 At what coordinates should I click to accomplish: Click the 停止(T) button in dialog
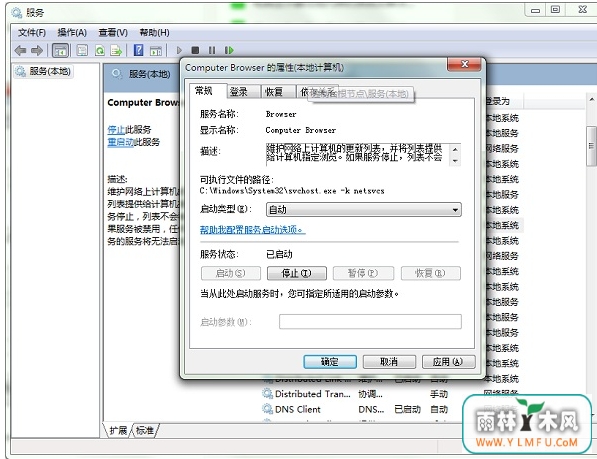pyautogui.click(x=297, y=273)
